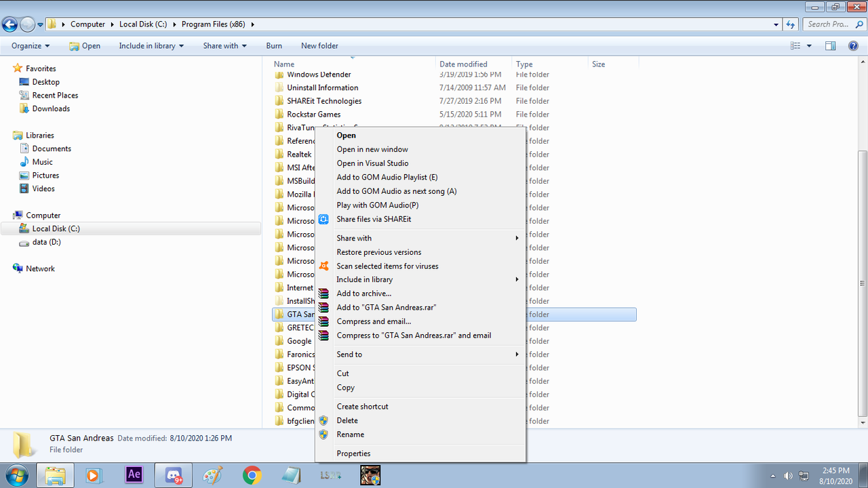Open view options dropdown arrow

point(809,46)
